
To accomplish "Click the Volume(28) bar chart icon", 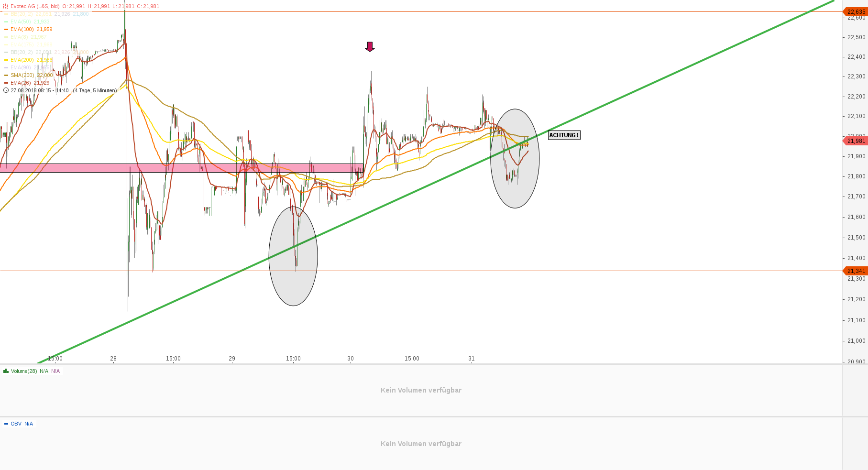I will click(5, 371).
